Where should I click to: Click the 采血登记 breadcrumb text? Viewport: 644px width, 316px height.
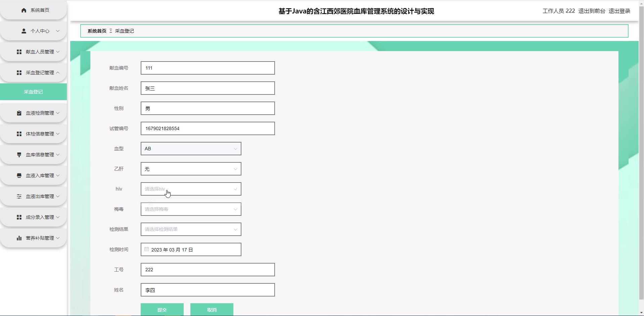coord(125,31)
